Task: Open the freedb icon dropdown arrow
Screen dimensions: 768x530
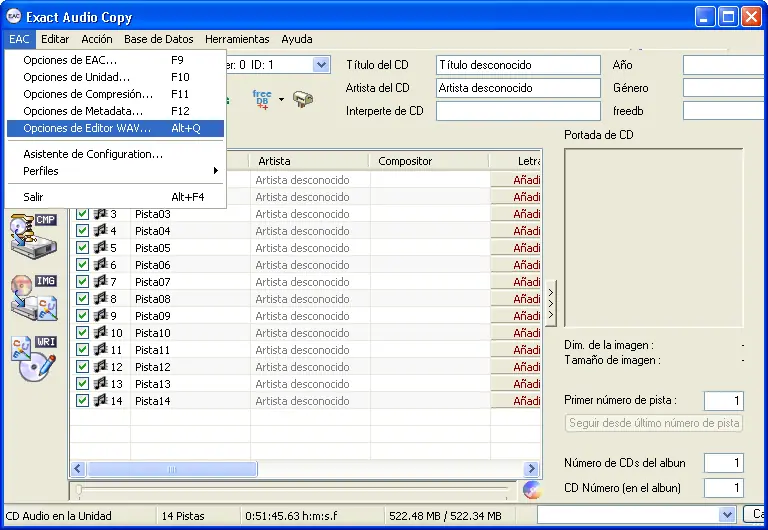Action: [281, 99]
